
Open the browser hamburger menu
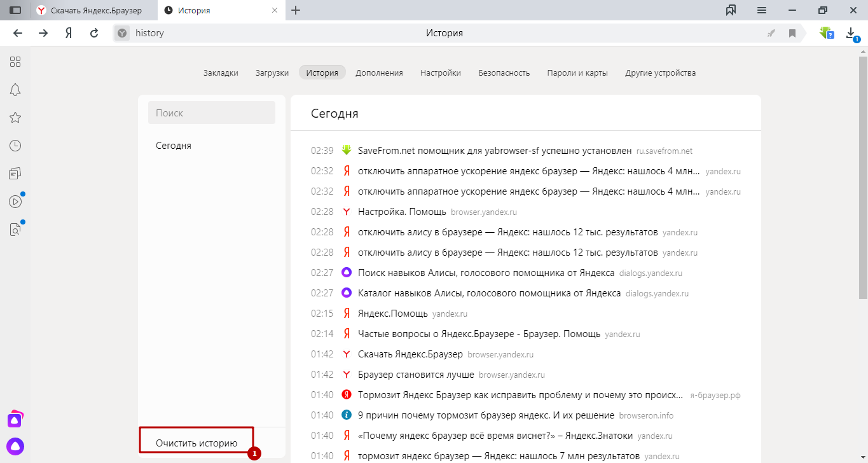coord(762,10)
